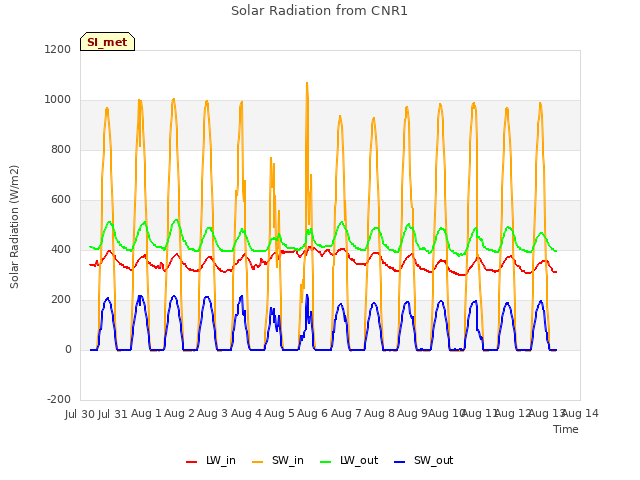Click the 800 y-axis tick label
This screenshot has width=640, height=480.
click(x=61, y=149)
